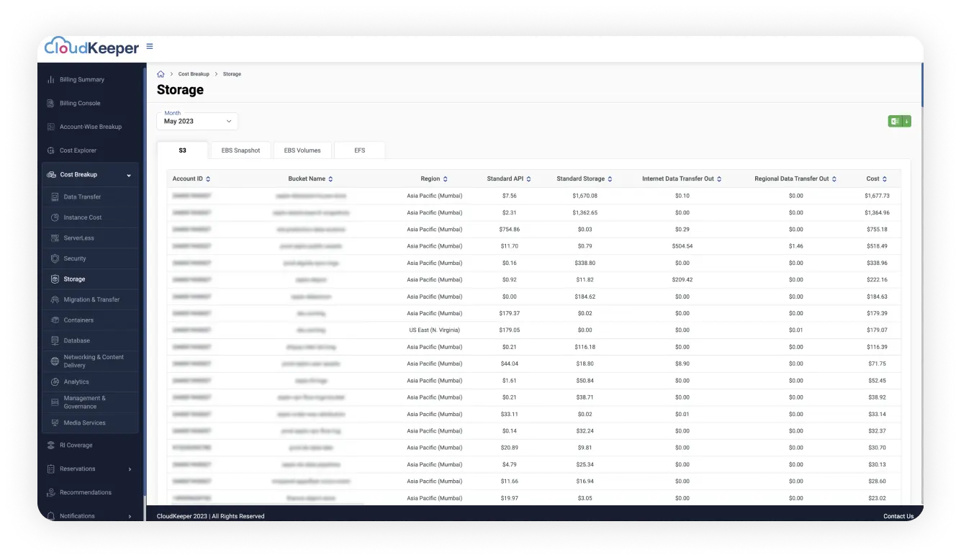Sort by Standard API column arrows
Viewport: 961px width, 560px height.
(x=530, y=179)
